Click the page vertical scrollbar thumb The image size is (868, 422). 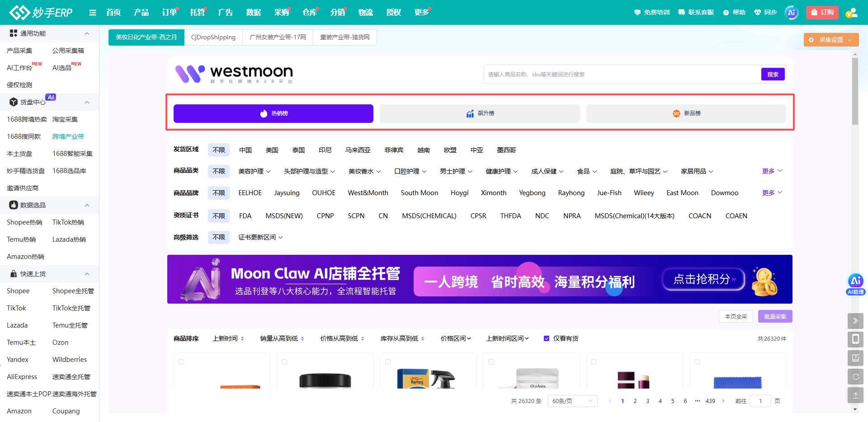tap(855, 91)
